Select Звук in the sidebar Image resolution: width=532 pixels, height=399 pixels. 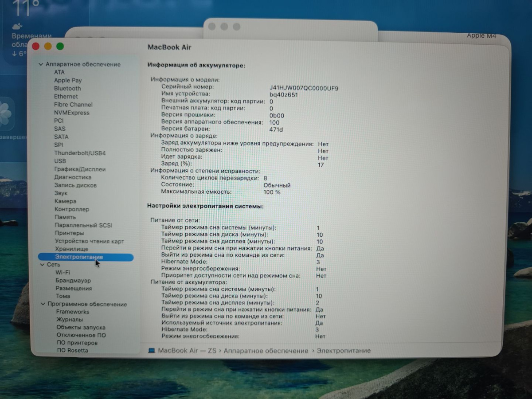61,193
